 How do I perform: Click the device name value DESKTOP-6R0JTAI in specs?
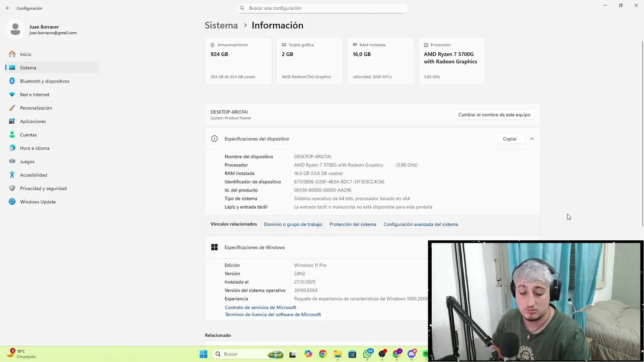click(x=312, y=156)
